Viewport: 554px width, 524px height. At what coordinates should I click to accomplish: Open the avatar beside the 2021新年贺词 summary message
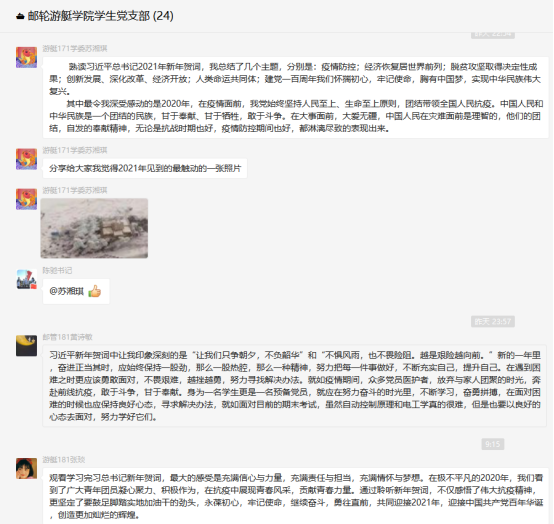tap(26, 57)
